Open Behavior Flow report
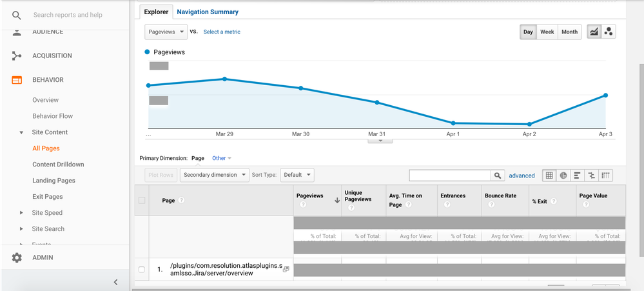This screenshot has width=644, height=291. coord(53,116)
